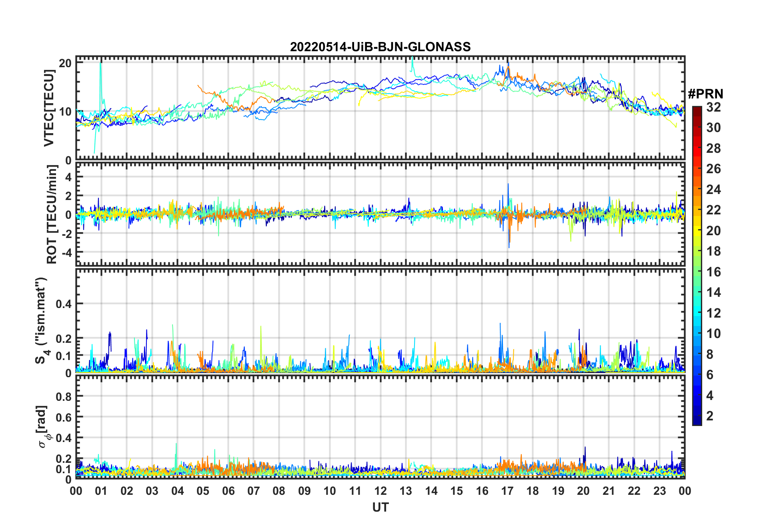Click the 20 tick on VTEC axis
761x532 pixels.
pyautogui.click(x=66, y=63)
